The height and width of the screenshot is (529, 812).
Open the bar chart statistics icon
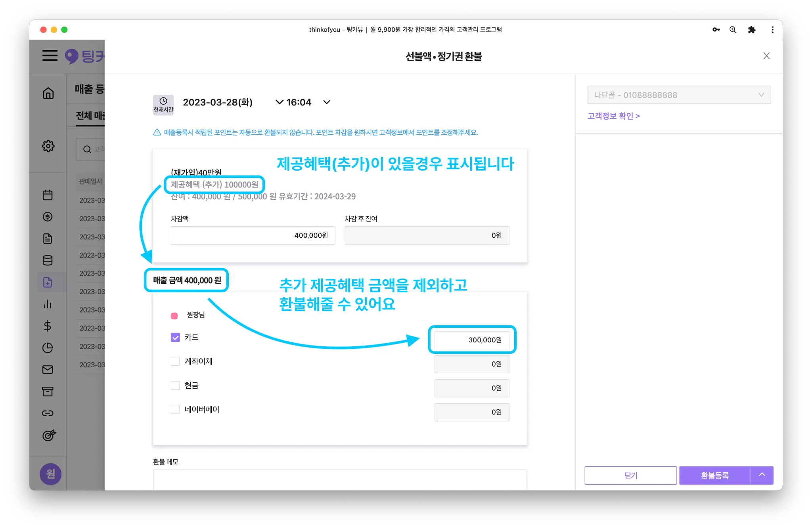click(48, 304)
